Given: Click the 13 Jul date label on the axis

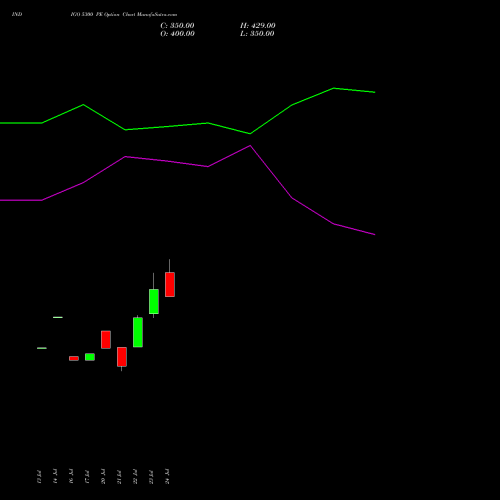Looking at the screenshot, I should 39,476.
